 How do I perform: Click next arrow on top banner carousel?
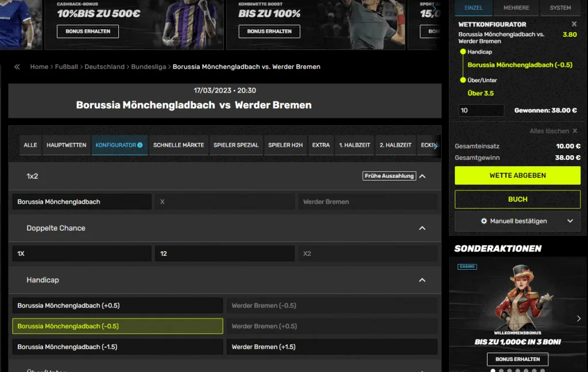coord(434,8)
